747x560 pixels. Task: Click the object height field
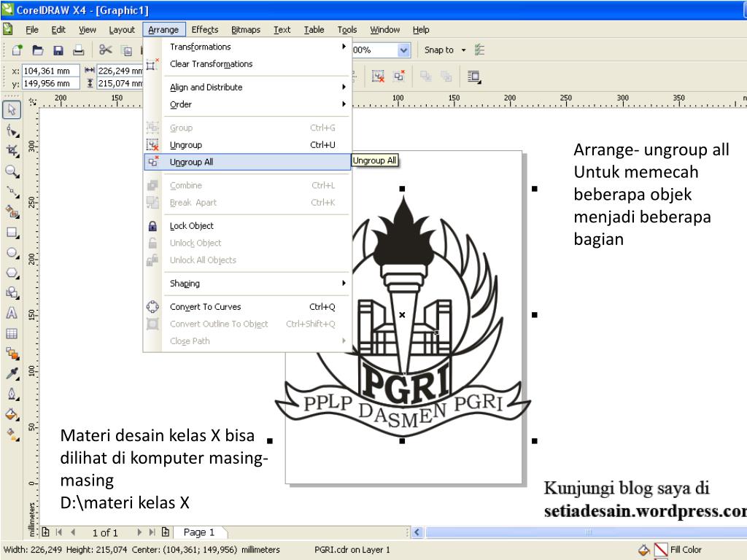(120, 83)
